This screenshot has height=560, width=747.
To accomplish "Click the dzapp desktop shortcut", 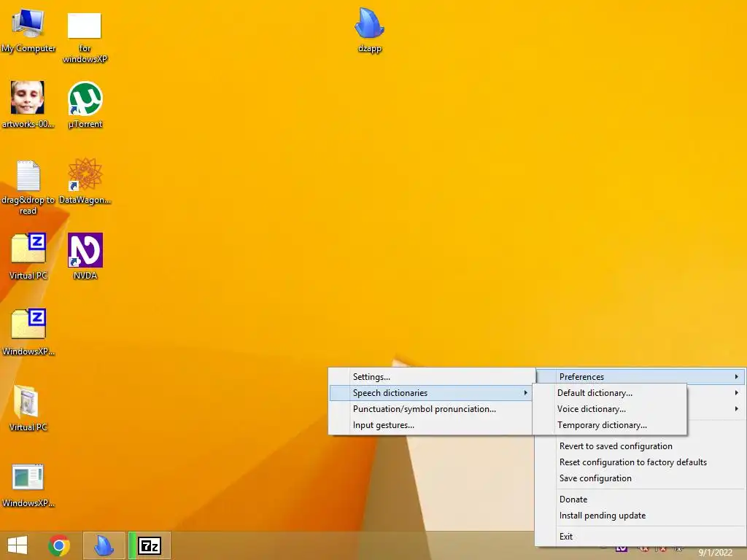I will [370, 30].
